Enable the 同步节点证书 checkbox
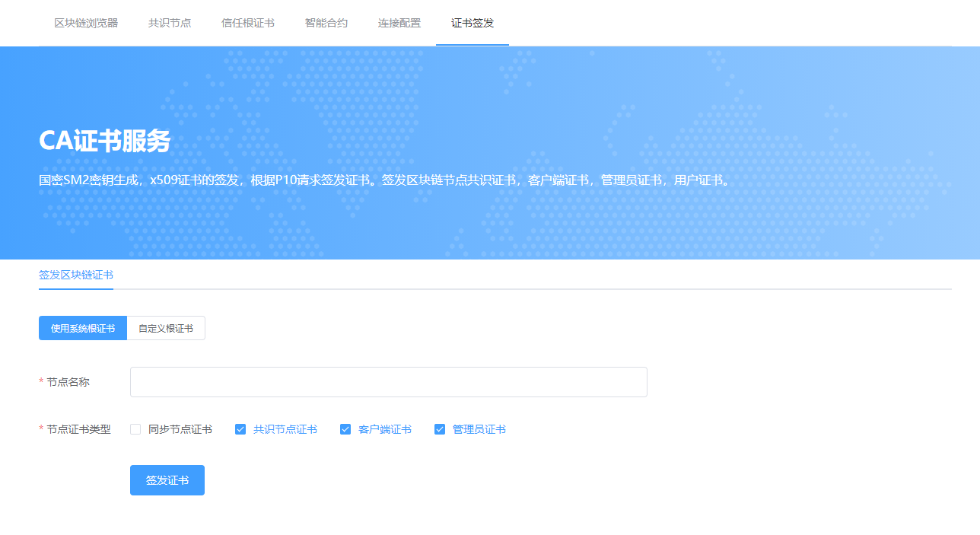This screenshot has width=980, height=535. coord(136,429)
